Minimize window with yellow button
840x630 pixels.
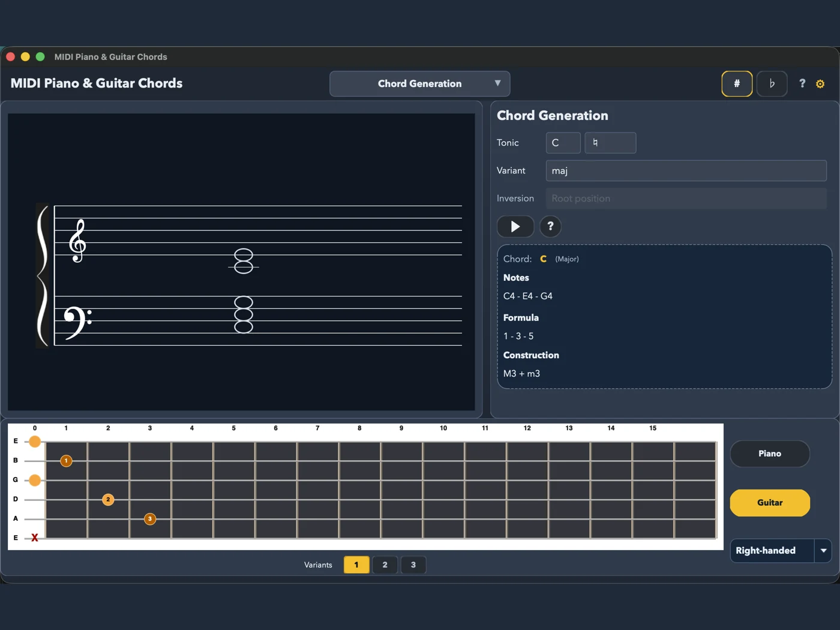tap(25, 56)
